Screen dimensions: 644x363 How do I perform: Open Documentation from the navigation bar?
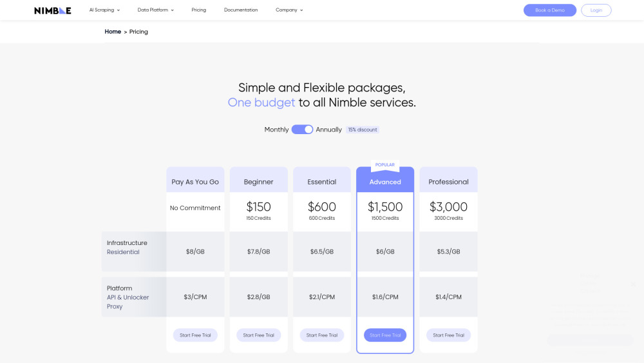241,10
